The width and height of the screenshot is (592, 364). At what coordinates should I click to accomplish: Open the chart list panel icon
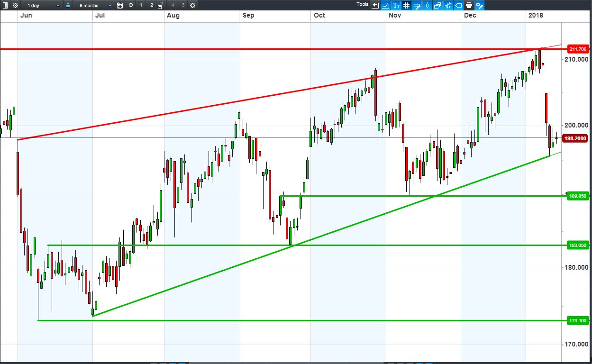click(5, 5)
